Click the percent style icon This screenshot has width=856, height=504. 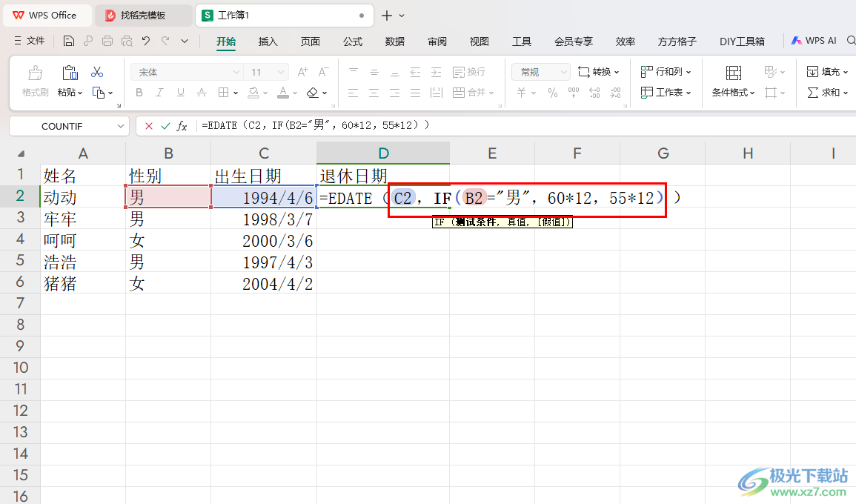(x=552, y=93)
